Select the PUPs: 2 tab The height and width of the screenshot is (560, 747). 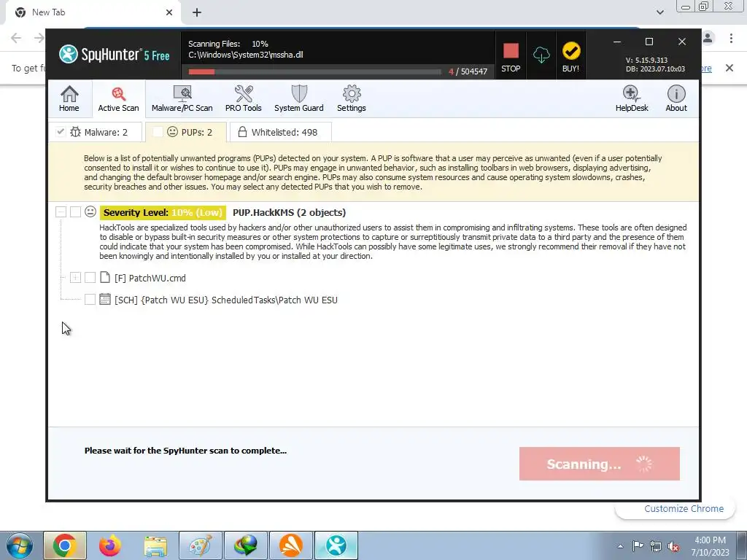click(x=186, y=132)
